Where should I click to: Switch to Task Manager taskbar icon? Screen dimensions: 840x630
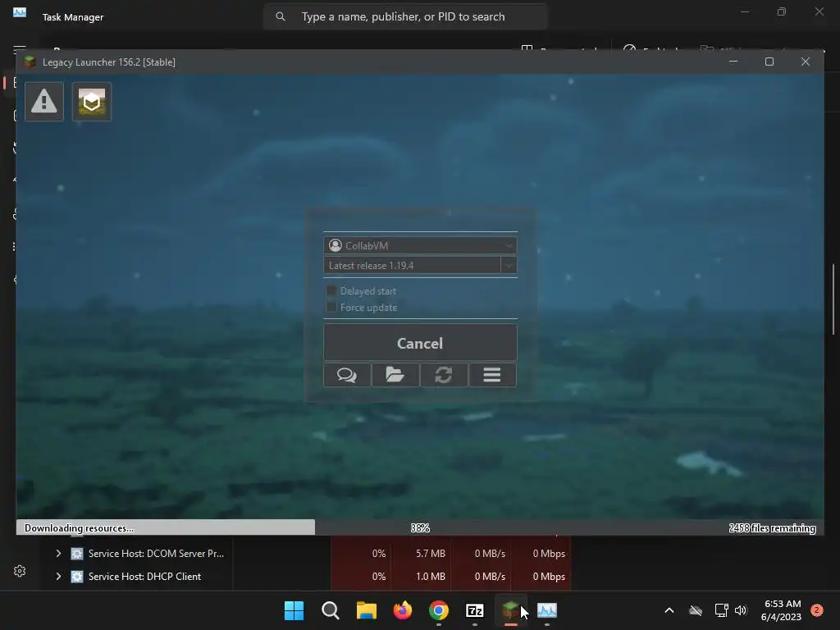(x=547, y=610)
